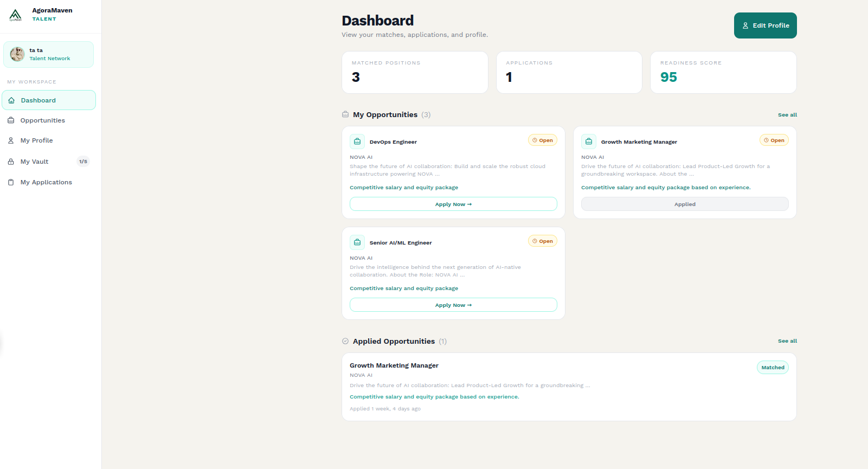Click the Dashboard home icon in sidebar
The height and width of the screenshot is (469, 868).
pos(11,100)
